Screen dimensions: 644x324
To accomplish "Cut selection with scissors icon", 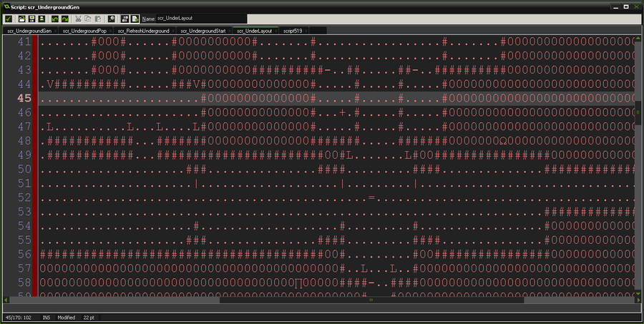I will tap(78, 19).
